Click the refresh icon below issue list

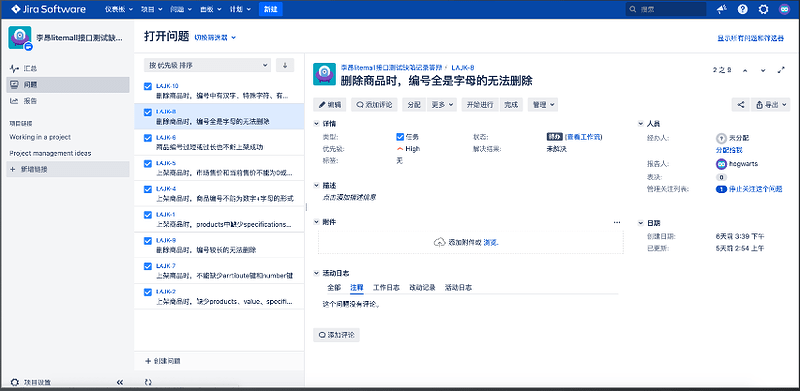pyautogui.click(x=148, y=382)
